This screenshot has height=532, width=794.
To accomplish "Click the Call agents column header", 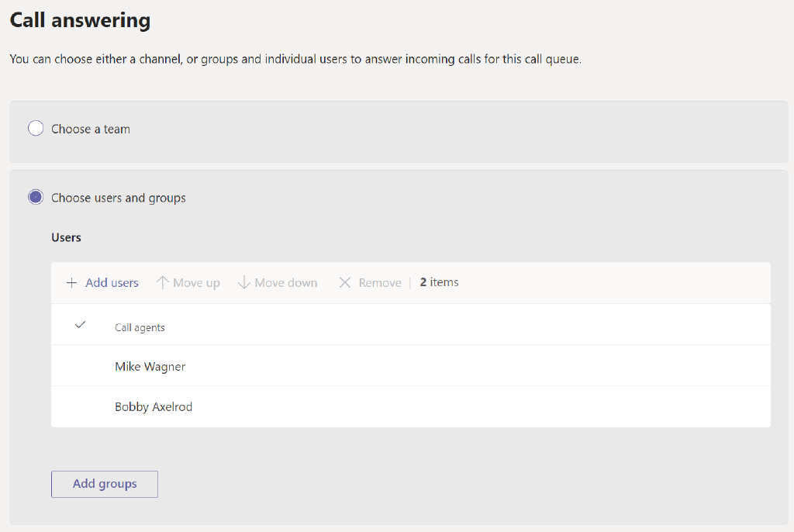I will point(140,327).
